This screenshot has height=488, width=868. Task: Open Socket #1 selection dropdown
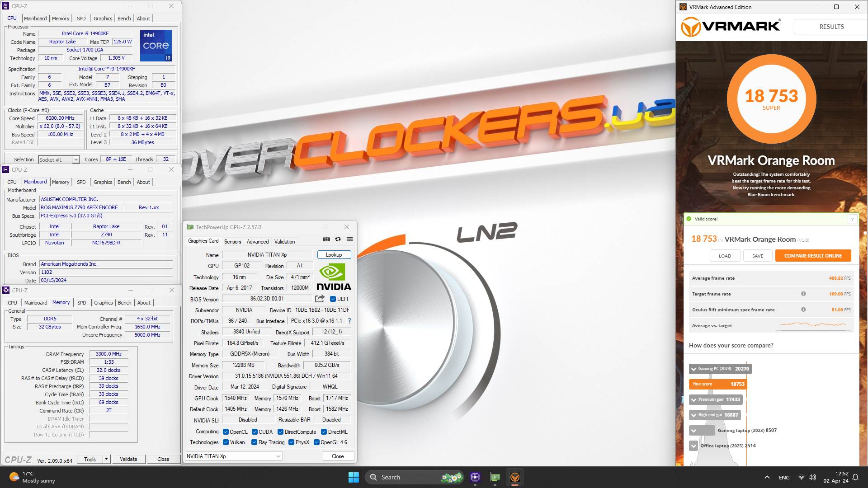coord(59,160)
